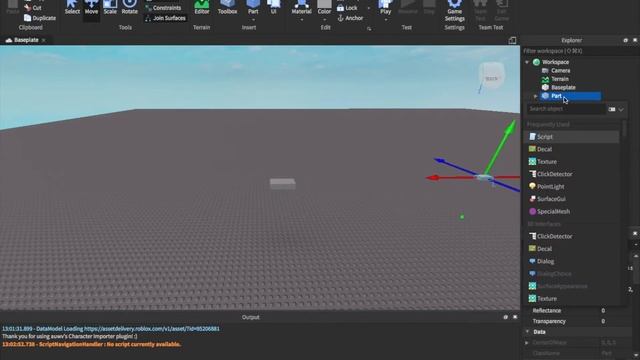The width and height of the screenshot is (640, 360).
Task: Expand the Part tree node arrow
Action: click(x=536, y=96)
